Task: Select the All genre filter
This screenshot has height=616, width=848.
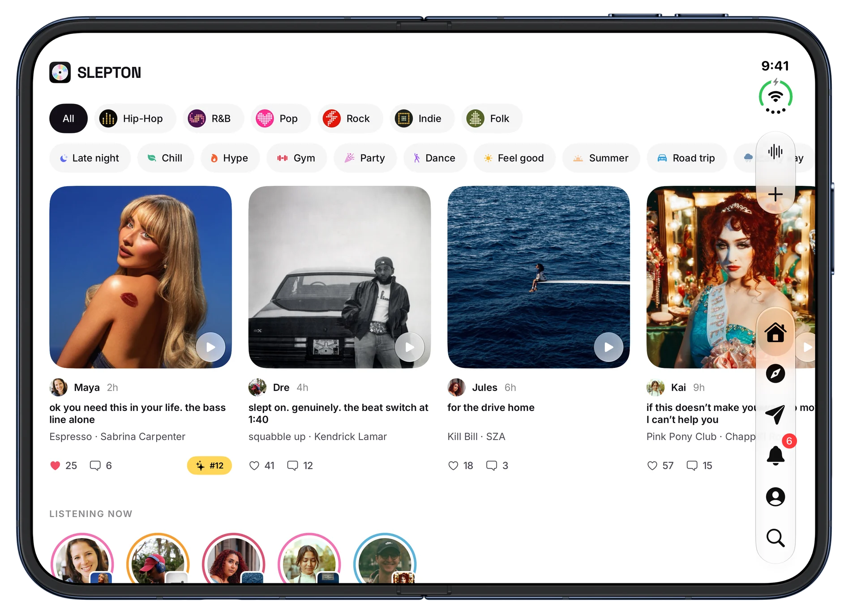Action: coord(69,119)
